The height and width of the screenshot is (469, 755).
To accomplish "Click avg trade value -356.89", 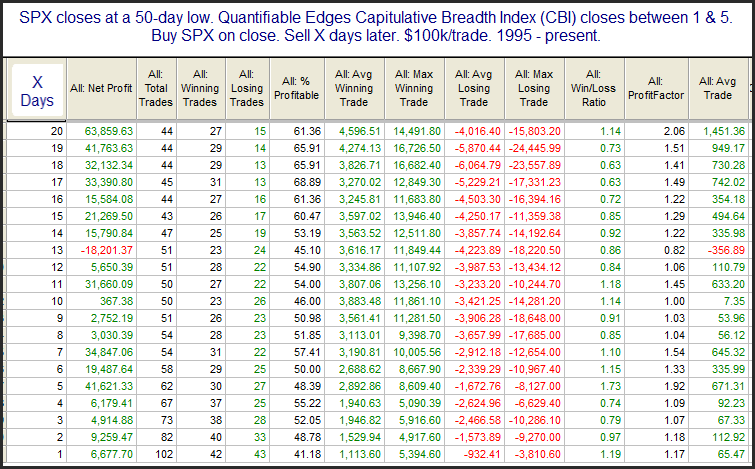I will tap(728, 250).
